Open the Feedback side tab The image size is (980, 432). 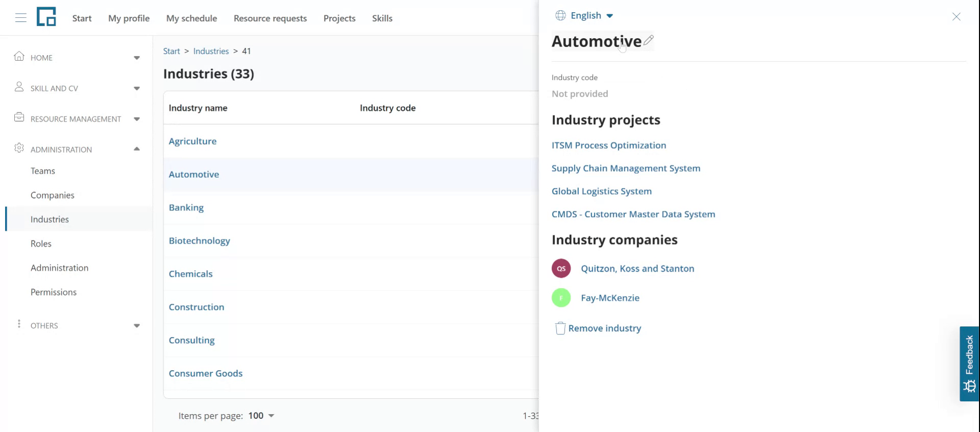[x=969, y=364]
